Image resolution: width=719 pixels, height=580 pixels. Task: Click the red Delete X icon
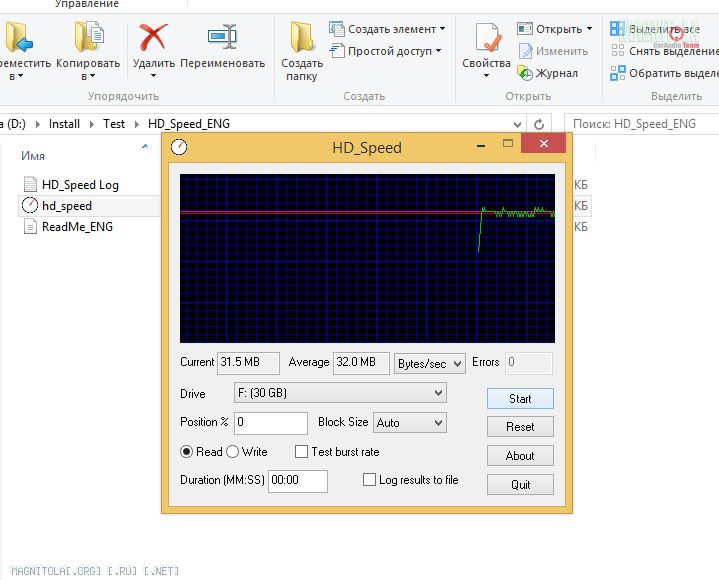coord(153,37)
